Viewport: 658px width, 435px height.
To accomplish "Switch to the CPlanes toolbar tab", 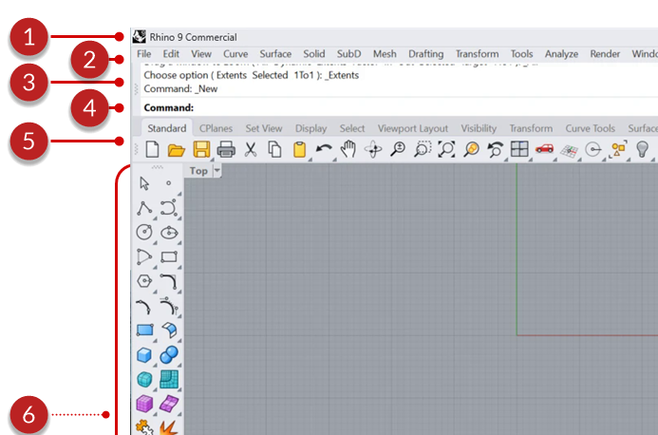I will (x=216, y=128).
